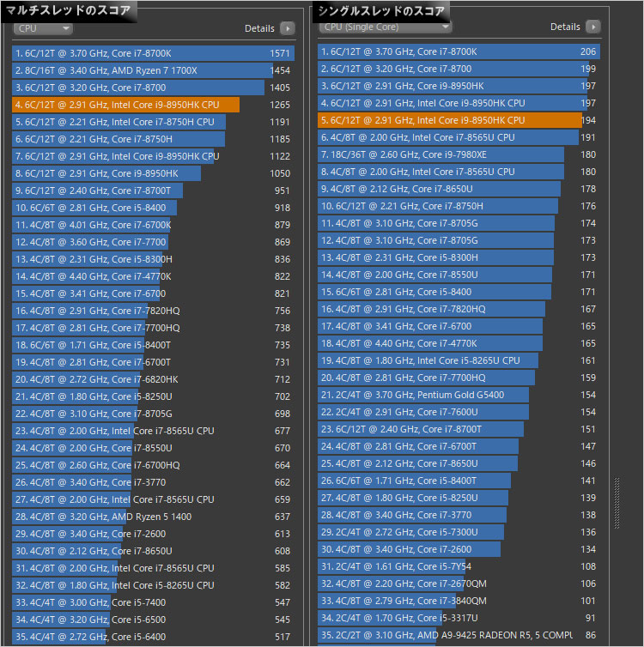Select multi-thread row 8 Core i9-8950HK 1050

pyautogui.click(x=153, y=173)
